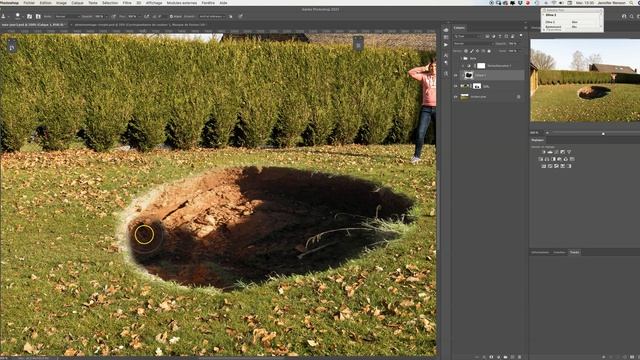This screenshot has width=640, height=360.
Task: Toggle pressure for opacity icon
Action: [x=113, y=16]
